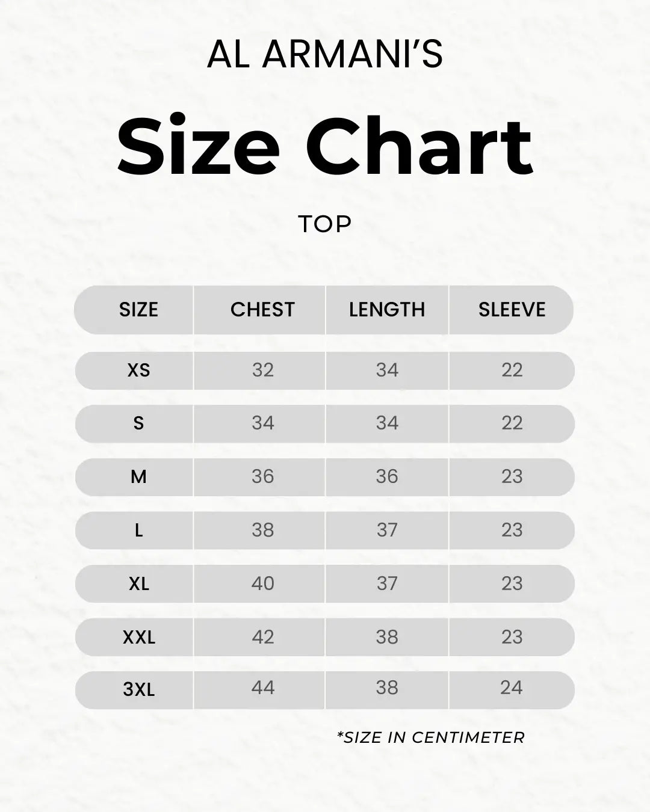Click chest value 40 in XL row
The image size is (650, 812).
tap(262, 583)
